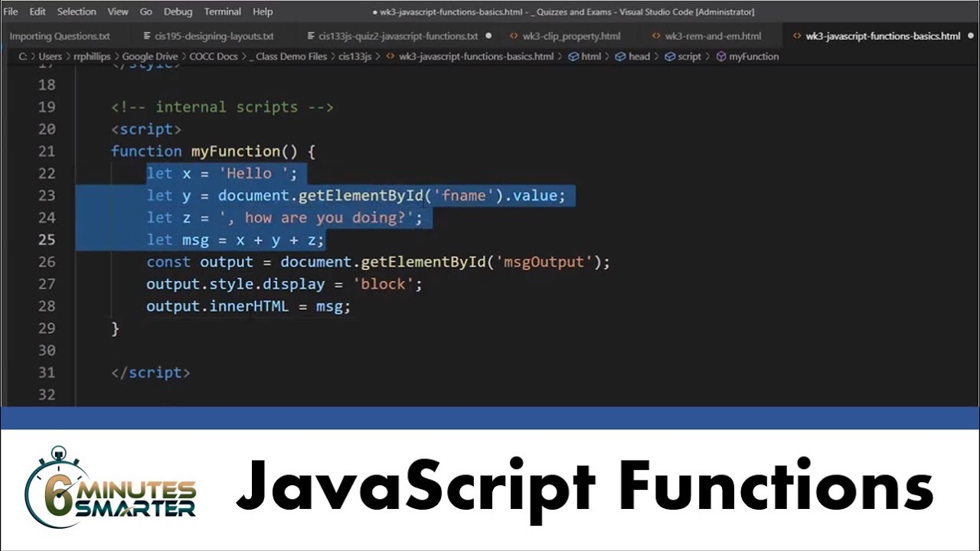Click the closing '</script>' tag in code
Viewport: 980px width, 551px height.
(151, 373)
